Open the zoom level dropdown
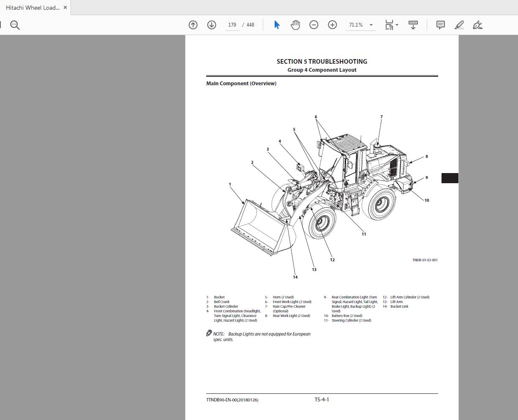The image size is (518, 420). (x=371, y=25)
